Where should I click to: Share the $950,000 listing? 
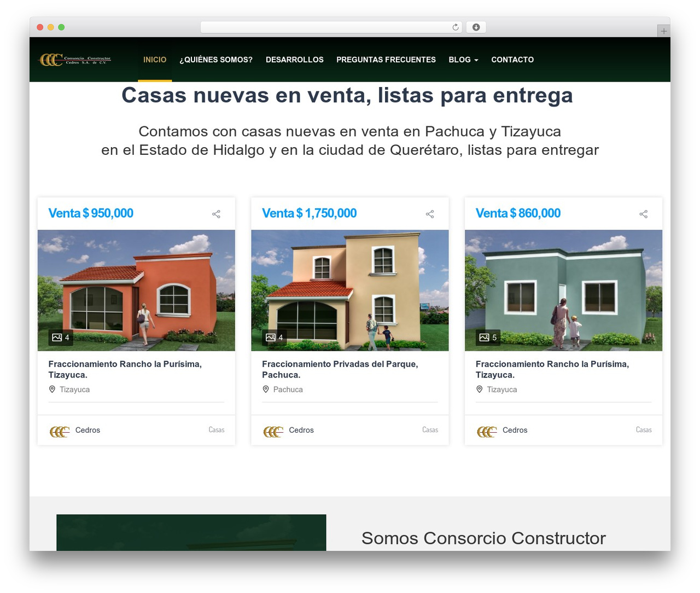tap(216, 214)
